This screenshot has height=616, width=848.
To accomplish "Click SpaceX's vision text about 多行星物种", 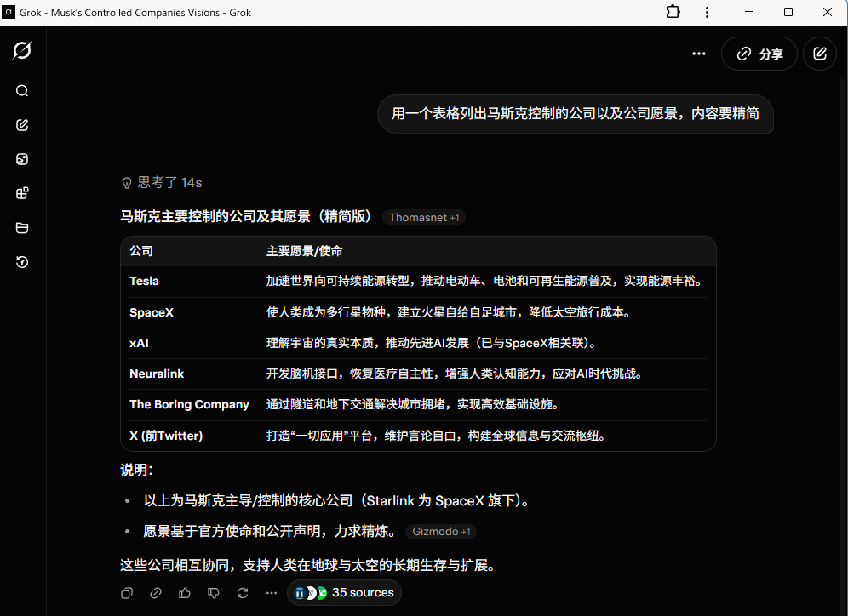I will [x=450, y=312].
